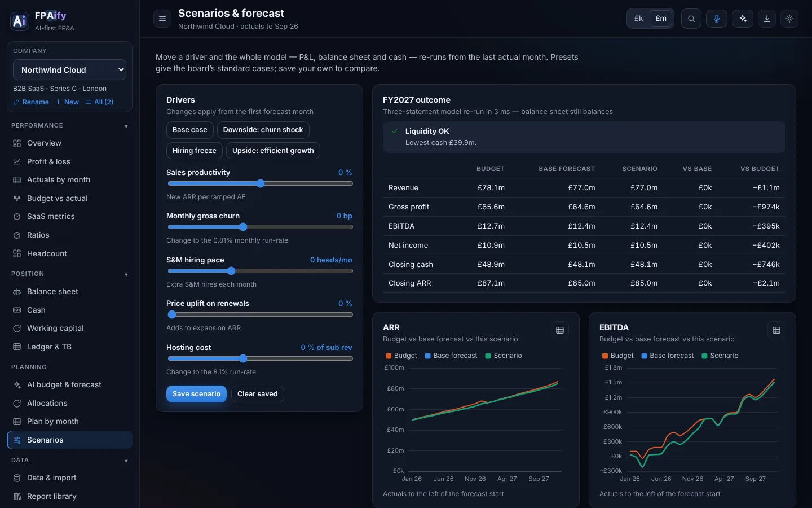The width and height of the screenshot is (812, 508).
Task: Click the Allocations sidebar icon
Action: 17,404
